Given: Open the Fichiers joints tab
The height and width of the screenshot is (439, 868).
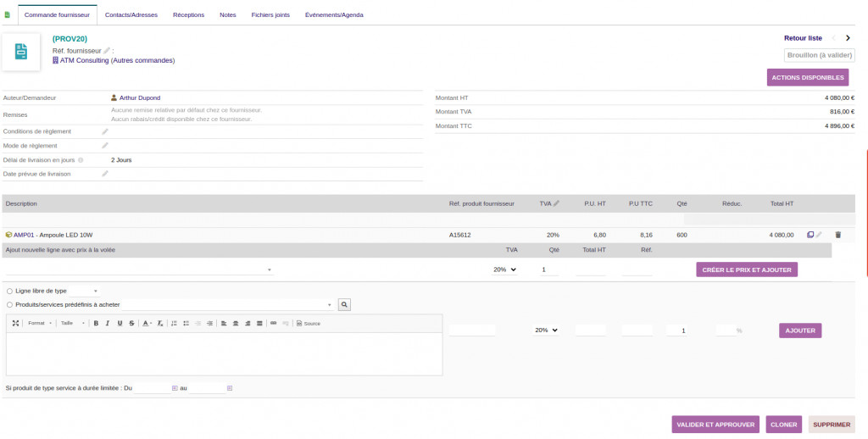Looking at the screenshot, I should coord(270,14).
